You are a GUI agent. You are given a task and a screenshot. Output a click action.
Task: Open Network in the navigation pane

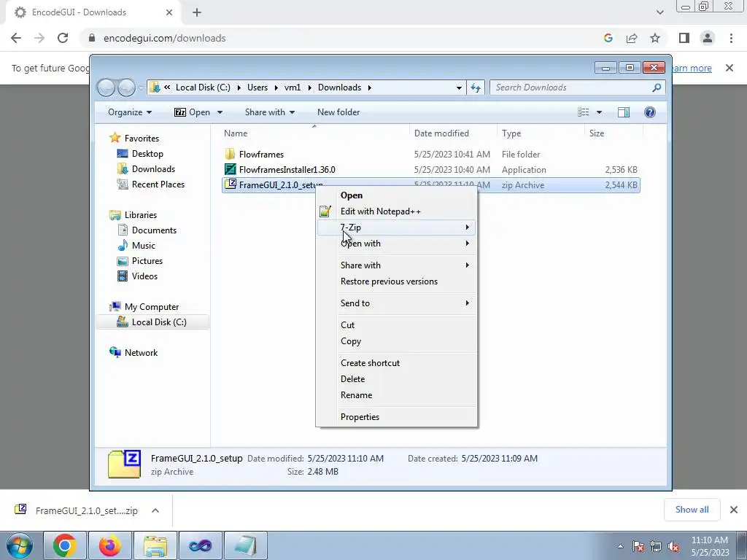pyautogui.click(x=141, y=353)
